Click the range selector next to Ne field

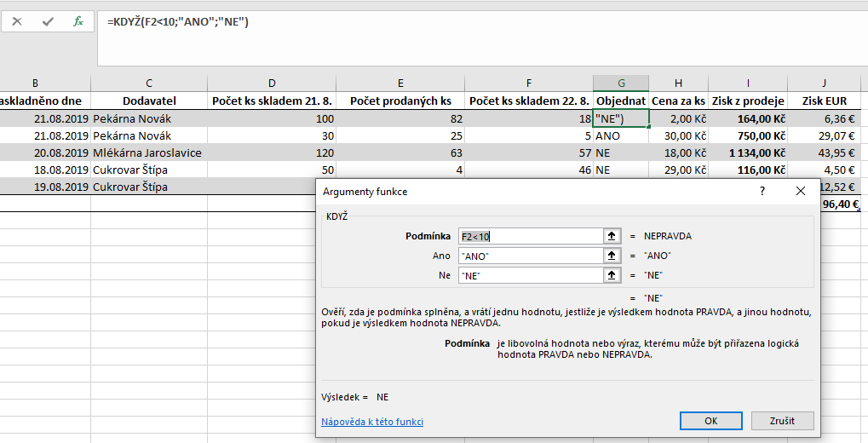click(x=611, y=275)
